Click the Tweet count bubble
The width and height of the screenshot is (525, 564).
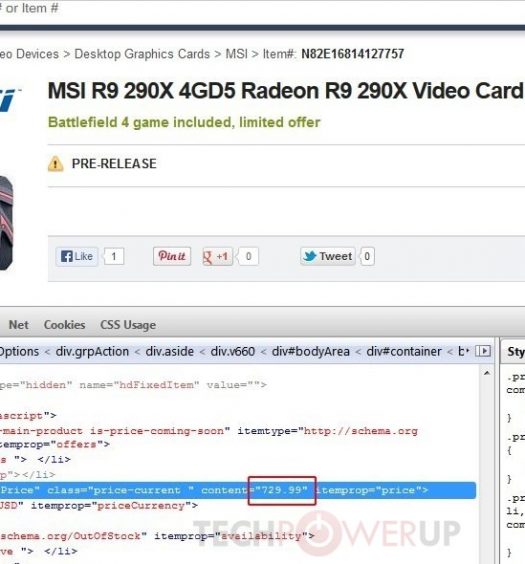(x=367, y=256)
